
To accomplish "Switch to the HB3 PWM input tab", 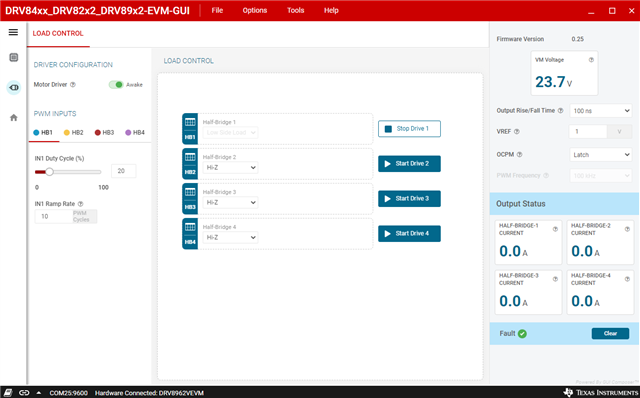I will pos(104,132).
